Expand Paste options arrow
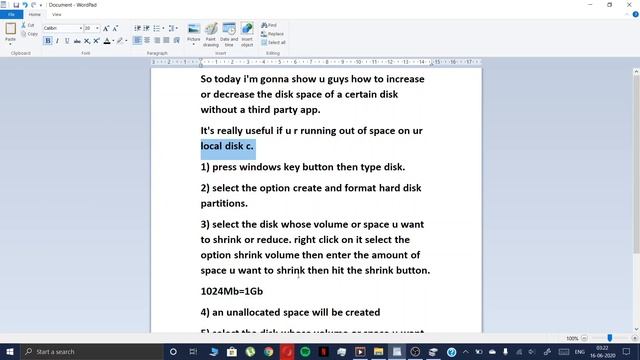 coord(11,44)
